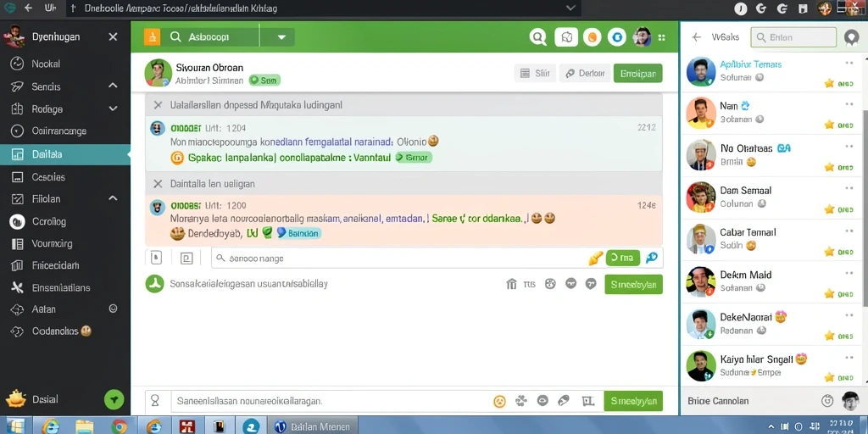Click the orange square icon in green header
Image resolution: width=868 pixels, height=434 pixels.
click(x=152, y=37)
